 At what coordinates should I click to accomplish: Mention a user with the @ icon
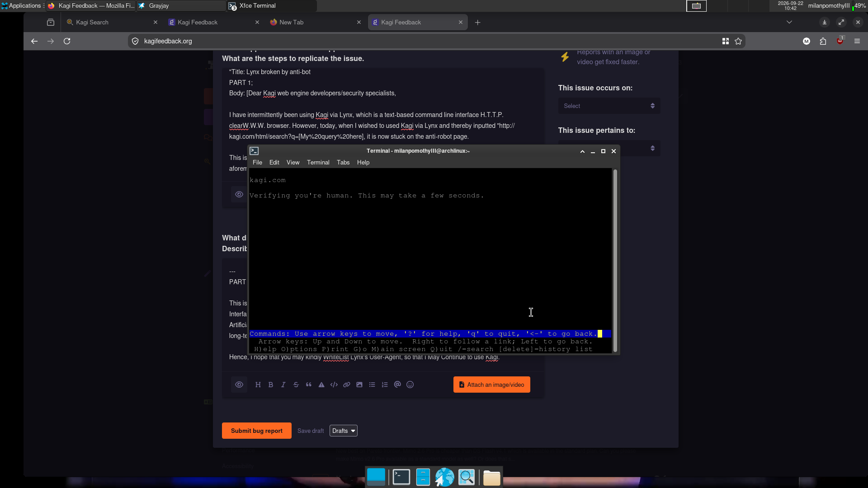pos(397,385)
